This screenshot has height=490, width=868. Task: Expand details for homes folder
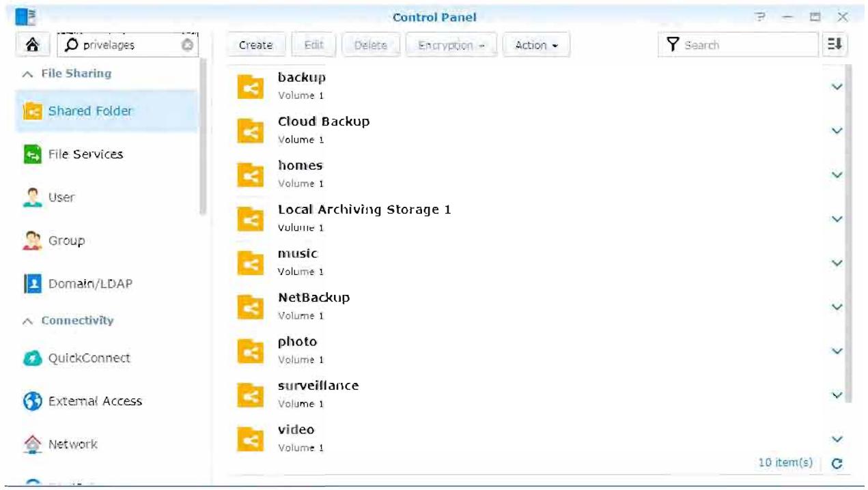[837, 175]
